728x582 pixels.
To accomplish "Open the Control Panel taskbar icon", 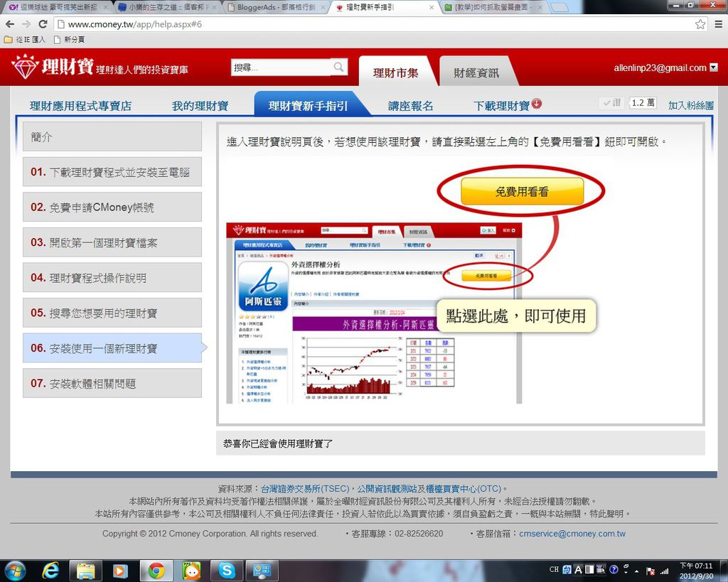I will click(262, 571).
